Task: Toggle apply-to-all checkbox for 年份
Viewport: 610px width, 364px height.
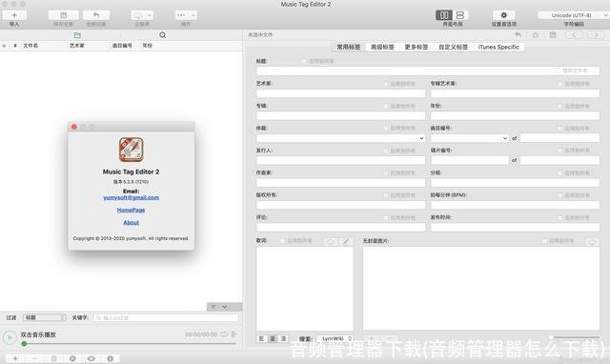Action: (x=559, y=106)
